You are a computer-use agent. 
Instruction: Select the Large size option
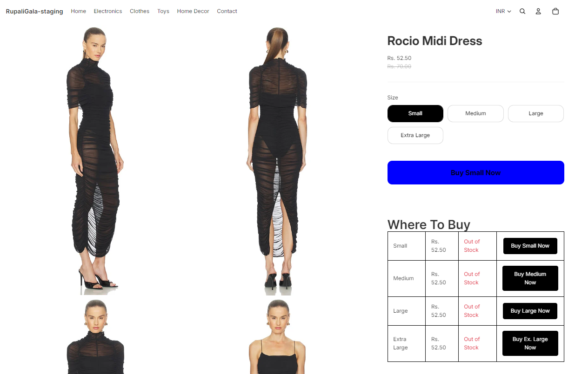(x=536, y=113)
